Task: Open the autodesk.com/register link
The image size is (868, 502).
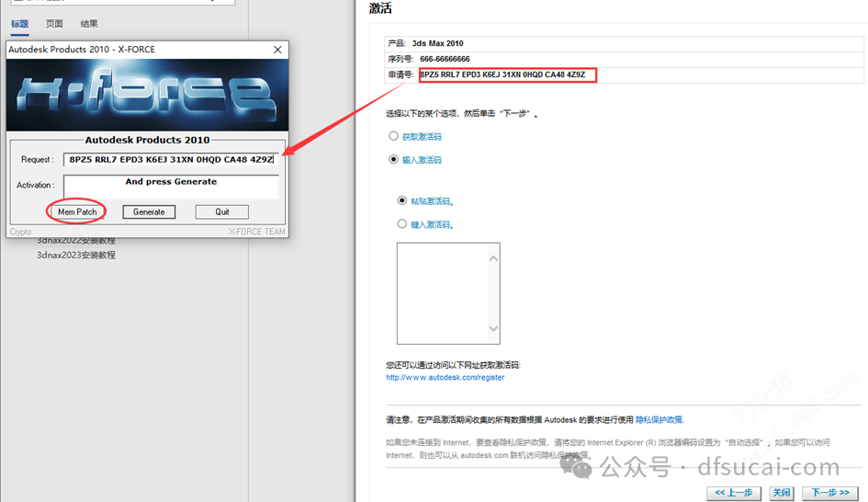Action: click(x=445, y=377)
